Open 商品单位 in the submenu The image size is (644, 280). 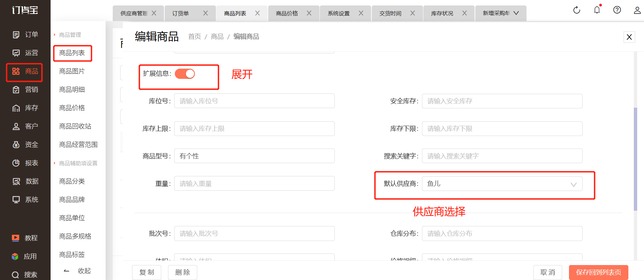point(72,218)
